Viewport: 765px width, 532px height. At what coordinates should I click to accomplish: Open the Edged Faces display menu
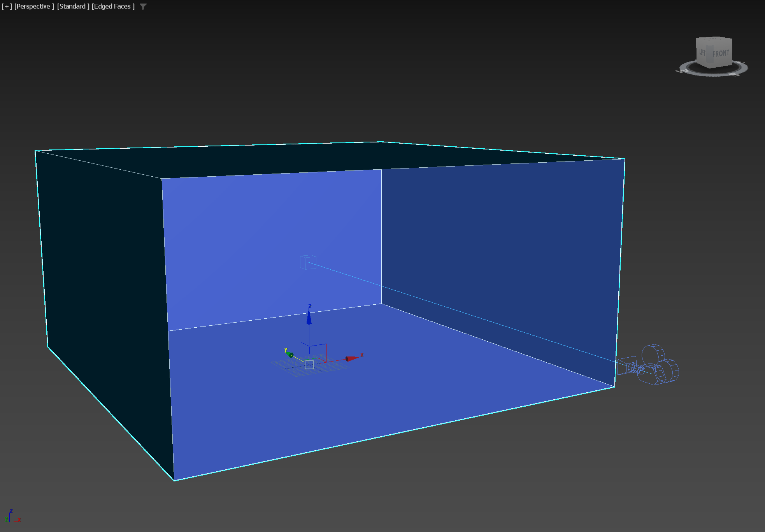tap(113, 6)
